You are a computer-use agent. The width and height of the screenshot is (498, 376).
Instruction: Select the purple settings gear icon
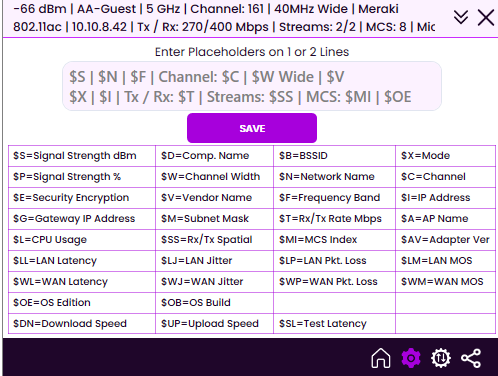(411, 358)
